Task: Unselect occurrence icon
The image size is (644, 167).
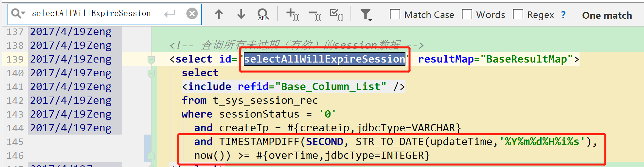Action: (x=315, y=15)
